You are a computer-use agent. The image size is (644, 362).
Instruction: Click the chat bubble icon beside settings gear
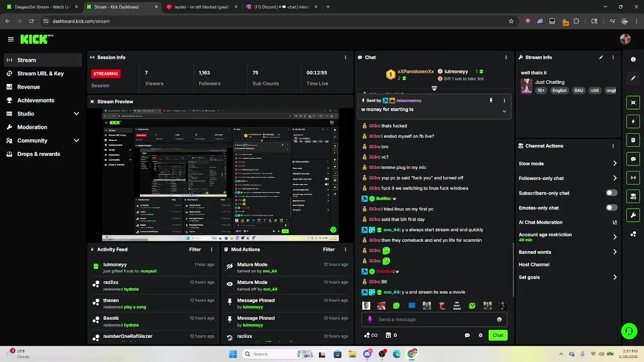tap(467, 335)
